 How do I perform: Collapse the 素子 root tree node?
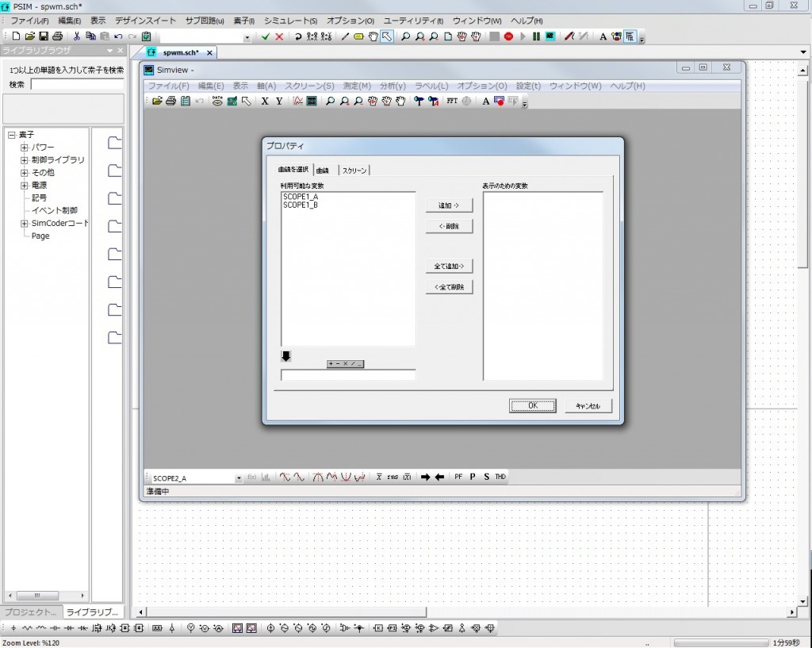[11, 135]
